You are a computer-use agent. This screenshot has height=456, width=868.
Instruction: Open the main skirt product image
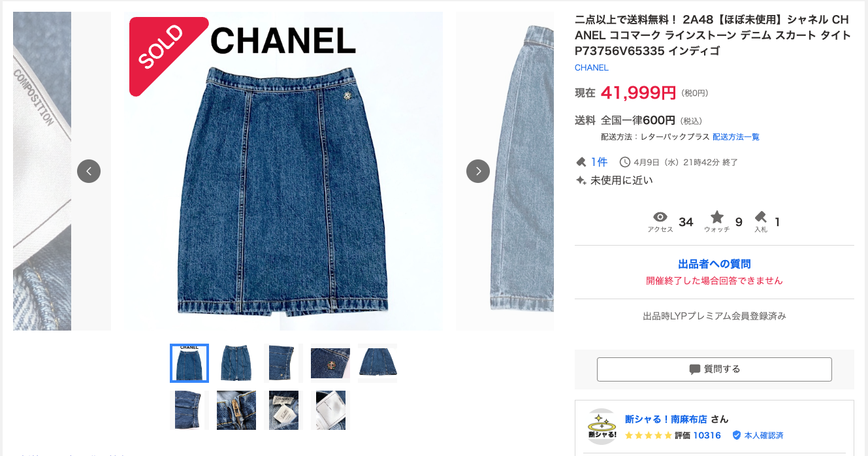tap(283, 171)
